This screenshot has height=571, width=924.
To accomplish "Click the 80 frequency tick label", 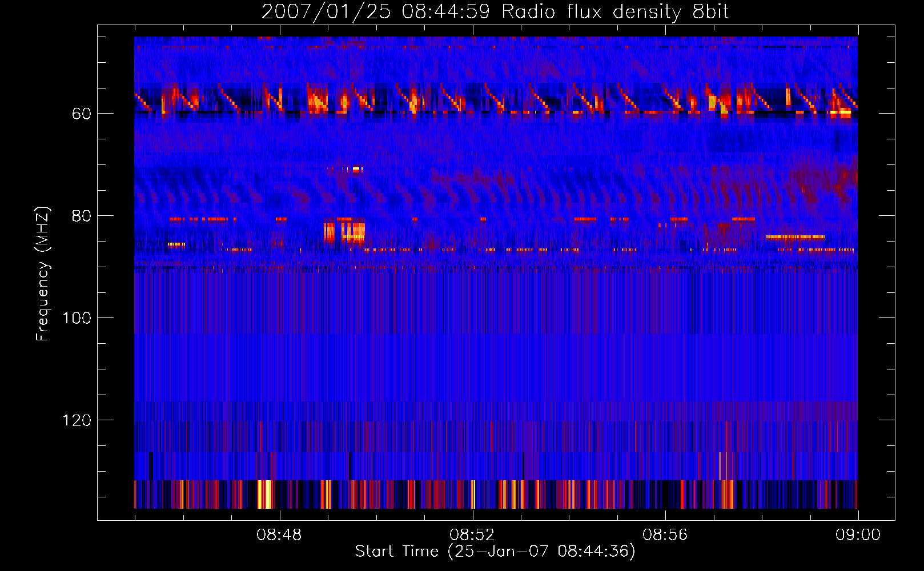I will pos(82,216).
